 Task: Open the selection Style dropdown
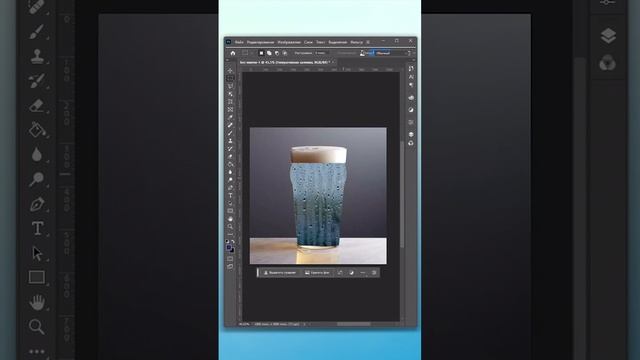(391, 53)
